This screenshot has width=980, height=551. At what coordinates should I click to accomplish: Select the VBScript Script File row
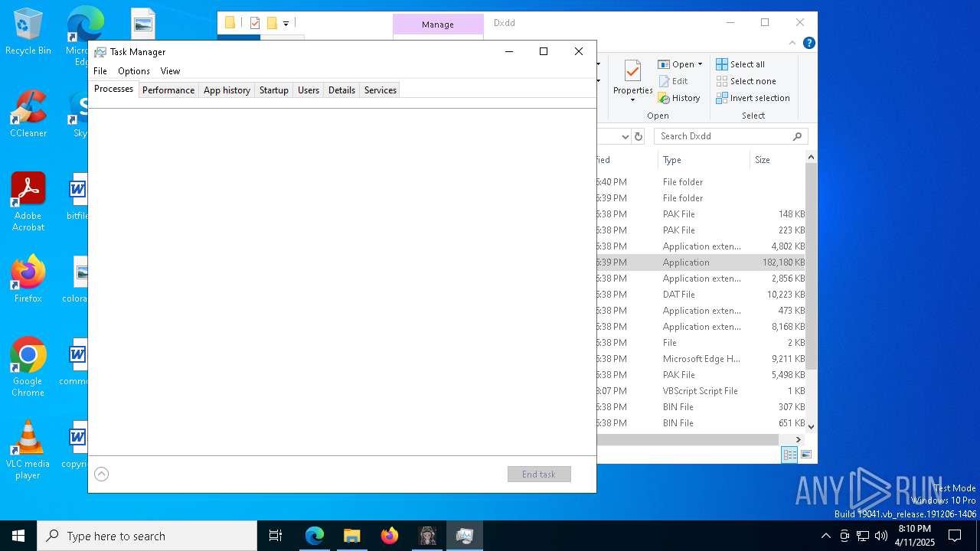click(x=701, y=391)
